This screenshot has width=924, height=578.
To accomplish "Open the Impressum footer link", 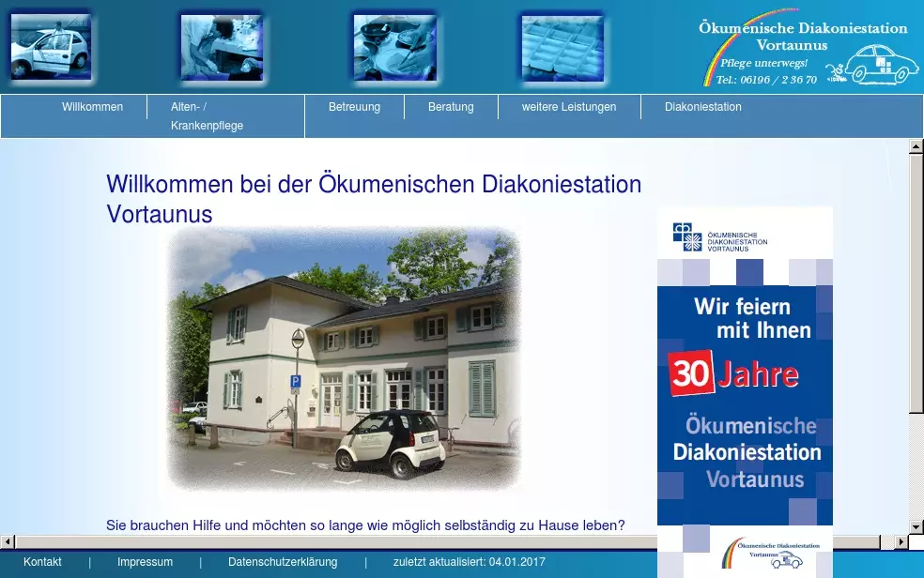I will (145, 562).
